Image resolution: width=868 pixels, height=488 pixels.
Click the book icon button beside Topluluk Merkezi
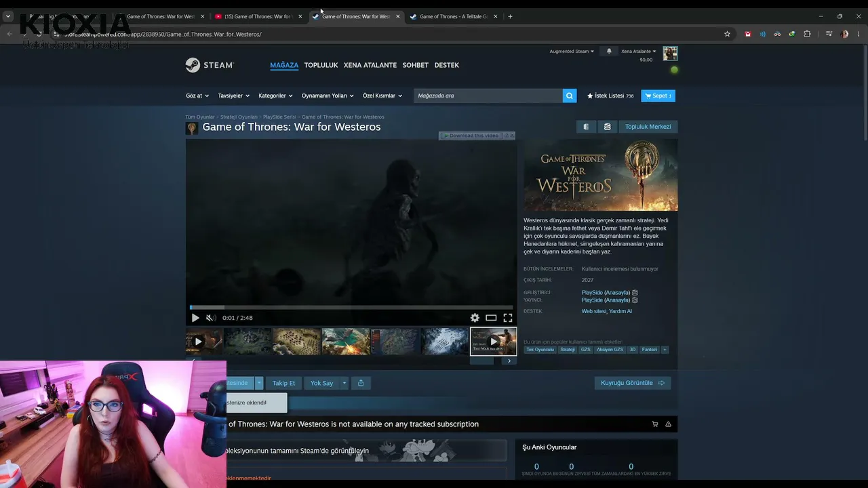[x=586, y=127]
